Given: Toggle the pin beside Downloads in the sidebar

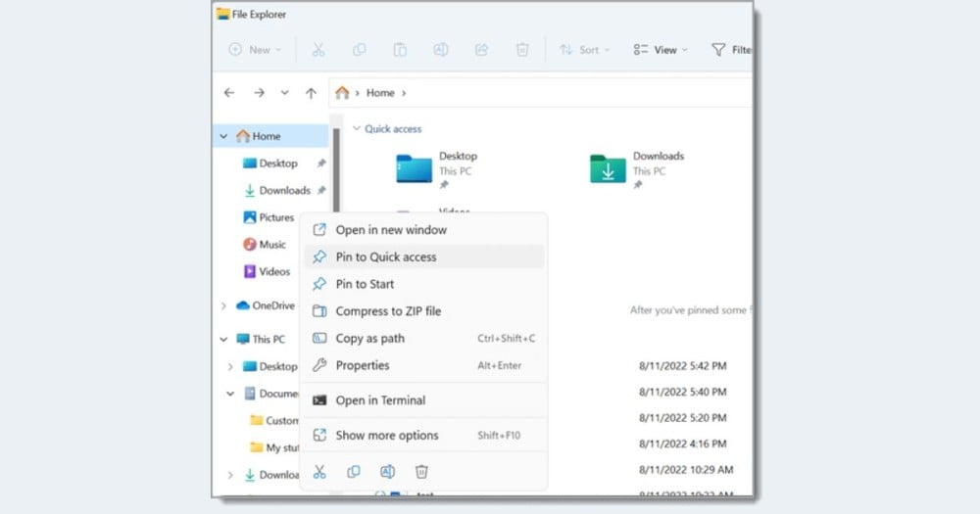Looking at the screenshot, I should (320, 191).
